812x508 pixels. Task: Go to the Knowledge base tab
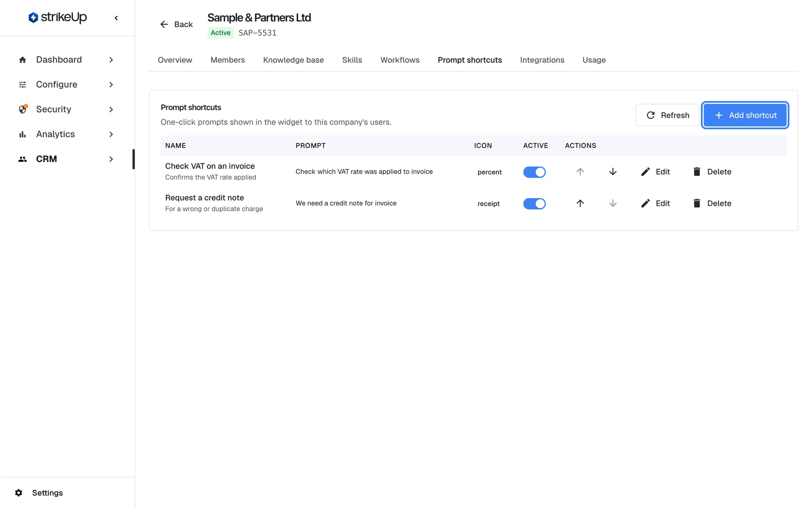(294, 60)
